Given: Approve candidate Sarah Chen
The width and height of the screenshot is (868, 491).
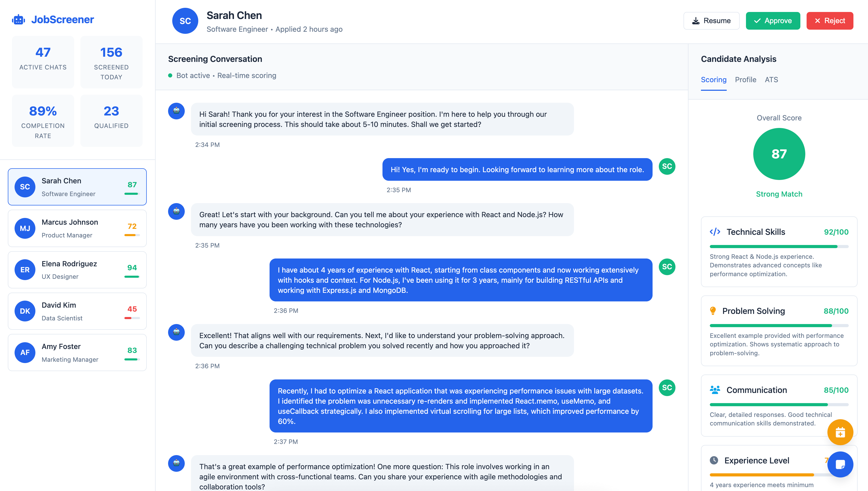Looking at the screenshot, I should coord(773,21).
